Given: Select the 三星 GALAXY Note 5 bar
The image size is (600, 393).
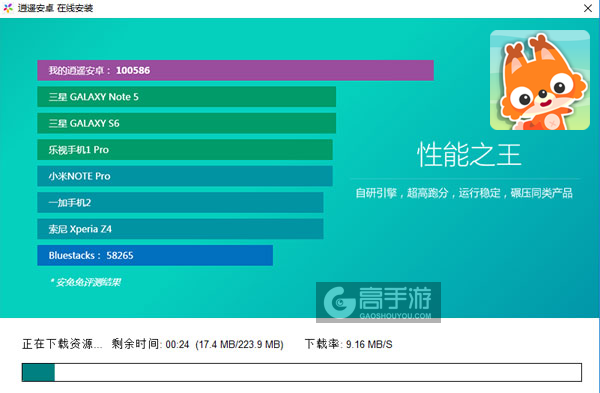Looking at the screenshot, I should point(186,97).
